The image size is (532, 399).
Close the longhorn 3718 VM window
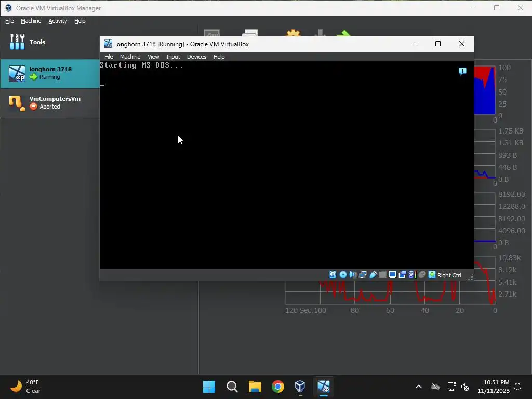point(462,44)
